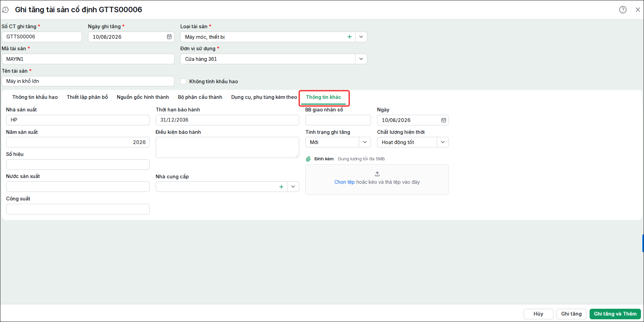The width and height of the screenshot is (644, 322).
Task: Click the paperclip Đính kèm icon
Action: (308, 159)
